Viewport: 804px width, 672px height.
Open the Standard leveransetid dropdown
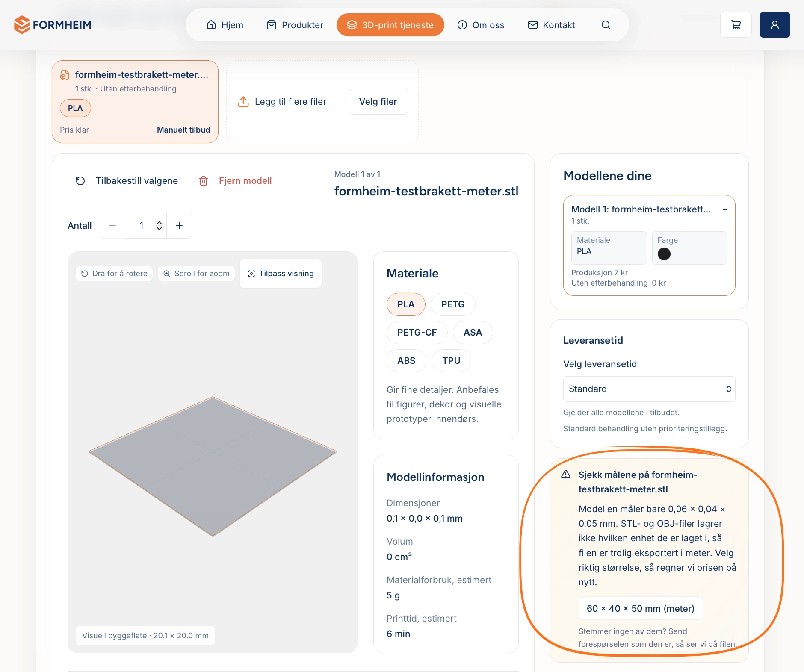(649, 389)
